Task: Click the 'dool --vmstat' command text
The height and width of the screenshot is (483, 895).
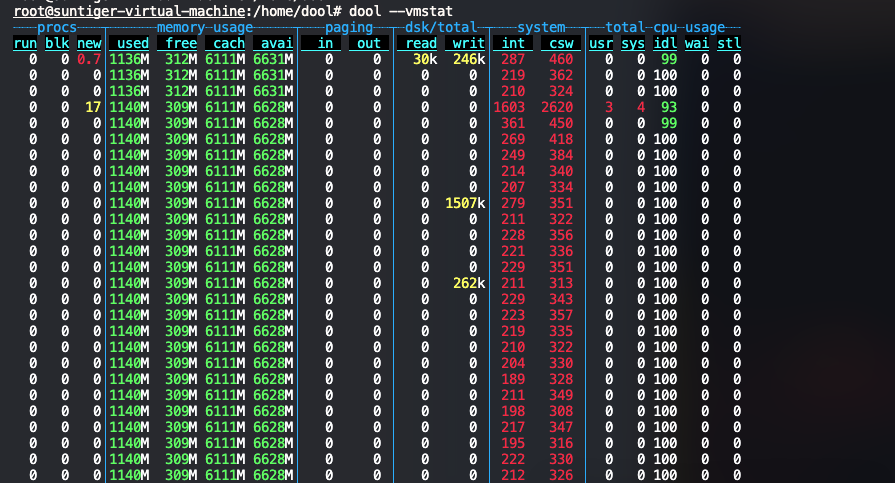Action: click(x=401, y=11)
